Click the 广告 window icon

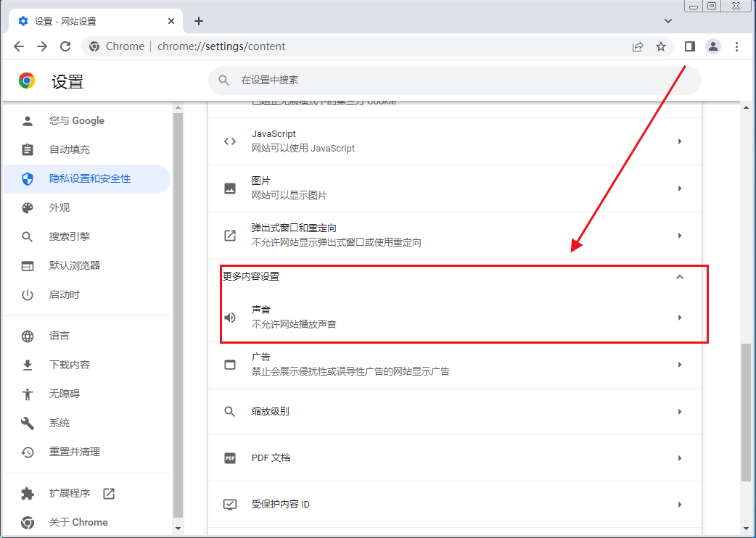point(230,365)
